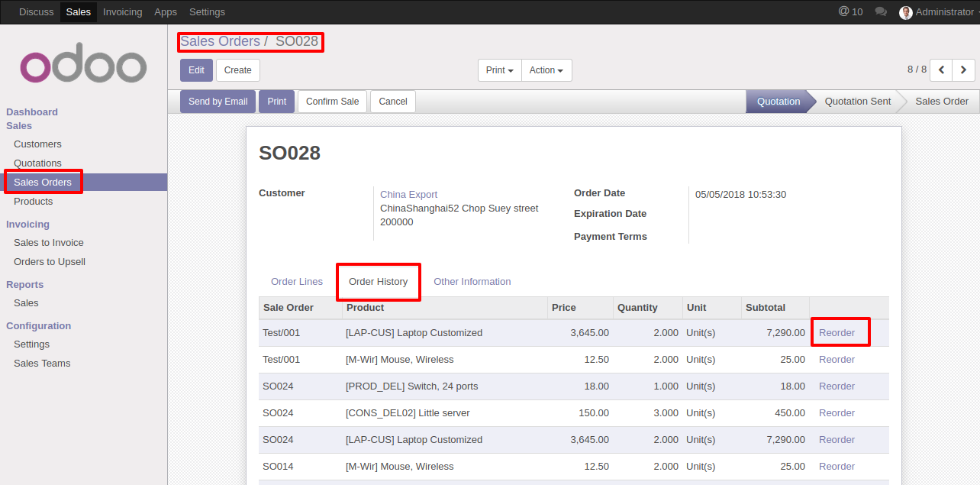Image resolution: width=980 pixels, height=485 pixels.
Task: Open Products in the sidebar
Action: point(34,202)
